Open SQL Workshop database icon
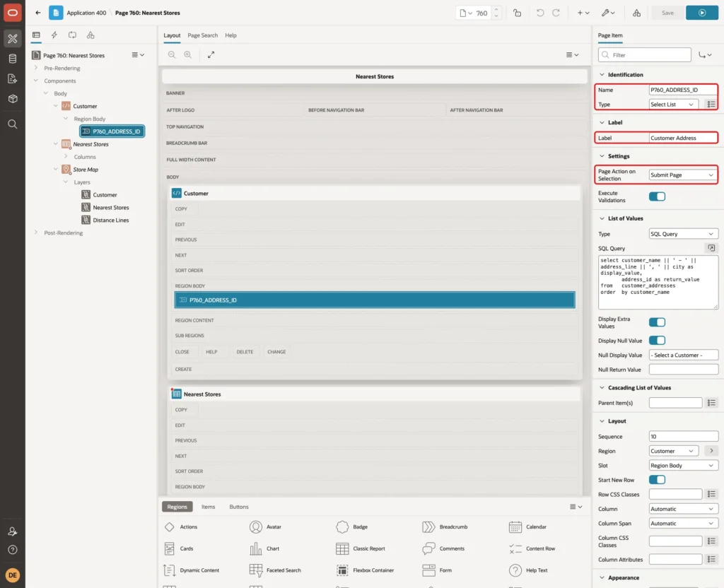This screenshot has width=724, height=588. tap(13, 59)
